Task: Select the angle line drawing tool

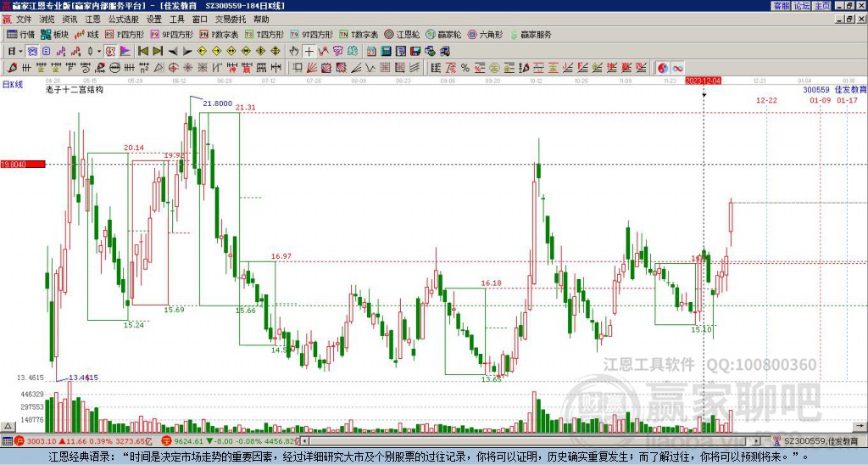Action: pyautogui.click(x=356, y=68)
